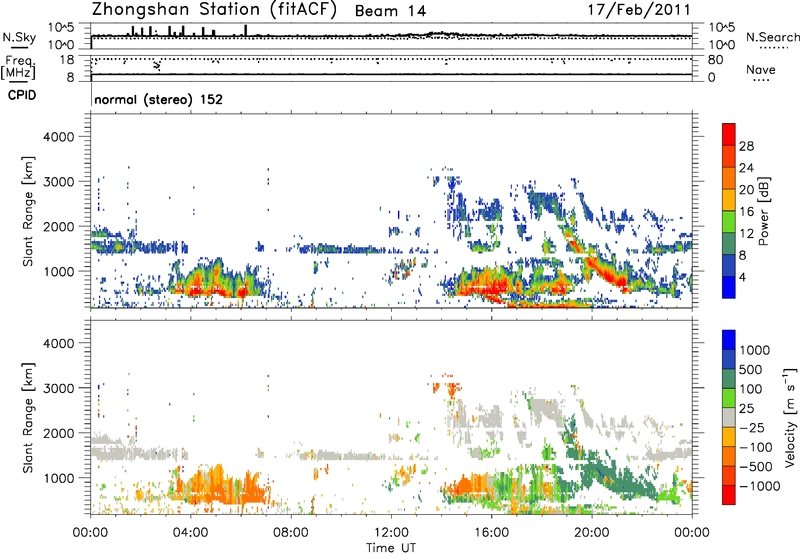The width and height of the screenshot is (800, 554).
Task: Click the 'Time UT' axis title
Action: tap(391, 548)
